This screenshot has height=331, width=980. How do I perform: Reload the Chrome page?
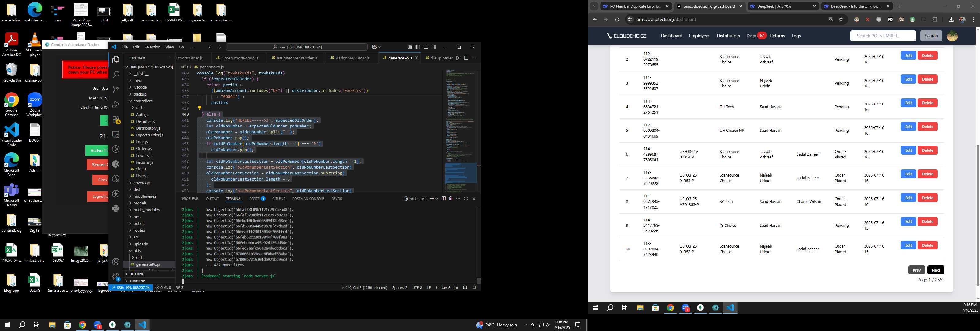617,19
